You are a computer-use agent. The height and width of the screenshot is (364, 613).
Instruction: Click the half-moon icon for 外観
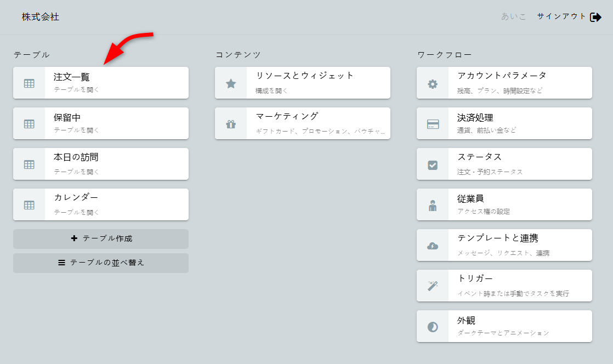click(433, 327)
